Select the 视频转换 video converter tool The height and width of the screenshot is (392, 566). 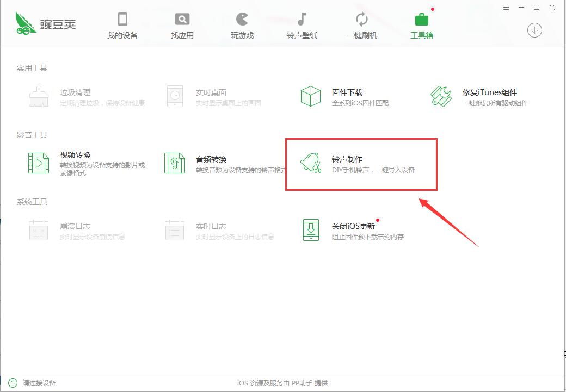(76, 163)
